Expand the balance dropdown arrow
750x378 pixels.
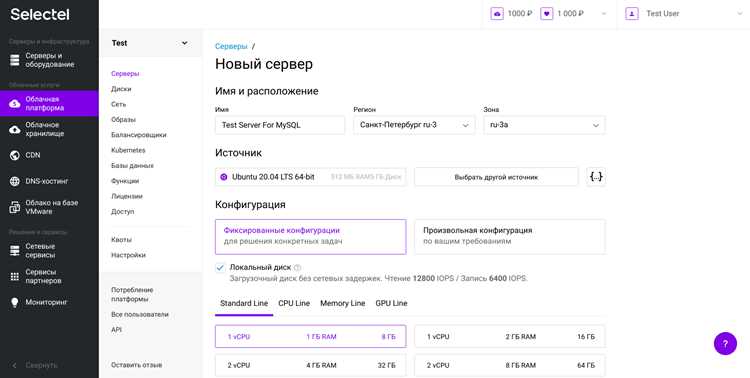604,14
